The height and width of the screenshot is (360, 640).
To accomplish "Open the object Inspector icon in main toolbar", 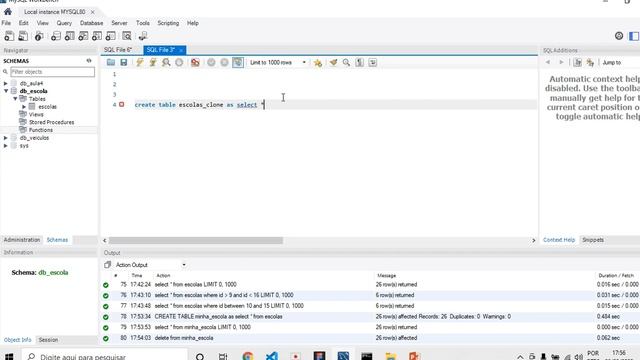I will pos(39,36).
